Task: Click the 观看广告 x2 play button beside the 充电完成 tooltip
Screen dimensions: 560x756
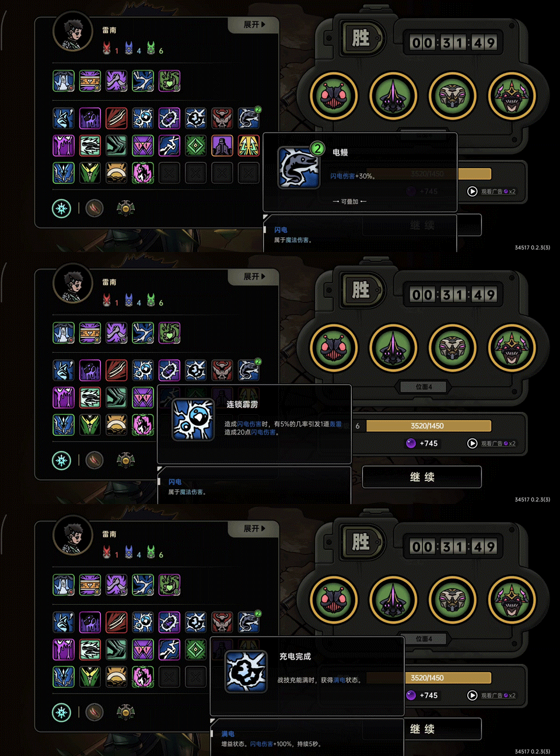Action: (473, 695)
